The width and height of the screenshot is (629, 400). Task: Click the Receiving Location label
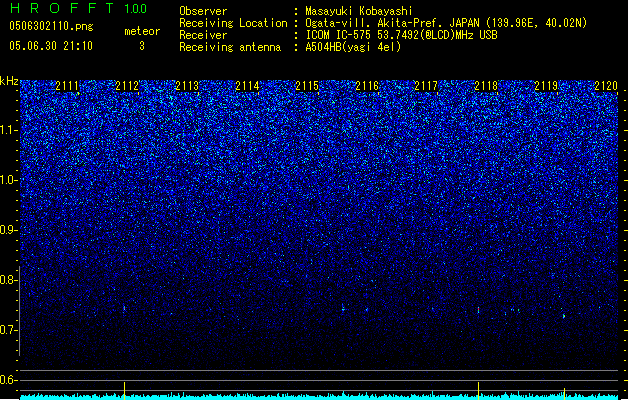(233, 23)
